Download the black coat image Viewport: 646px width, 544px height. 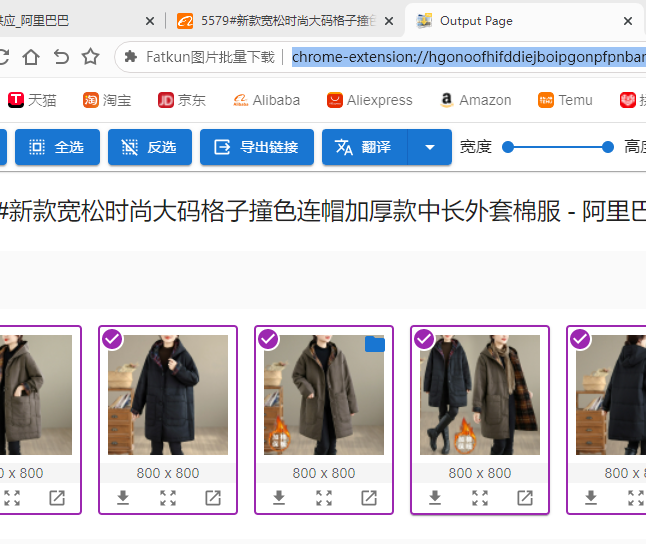coord(123,498)
